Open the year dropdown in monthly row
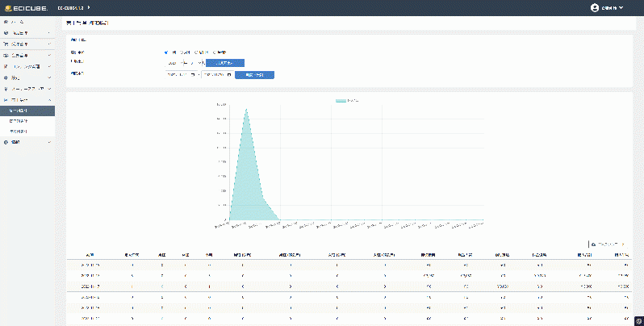 pos(175,63)
